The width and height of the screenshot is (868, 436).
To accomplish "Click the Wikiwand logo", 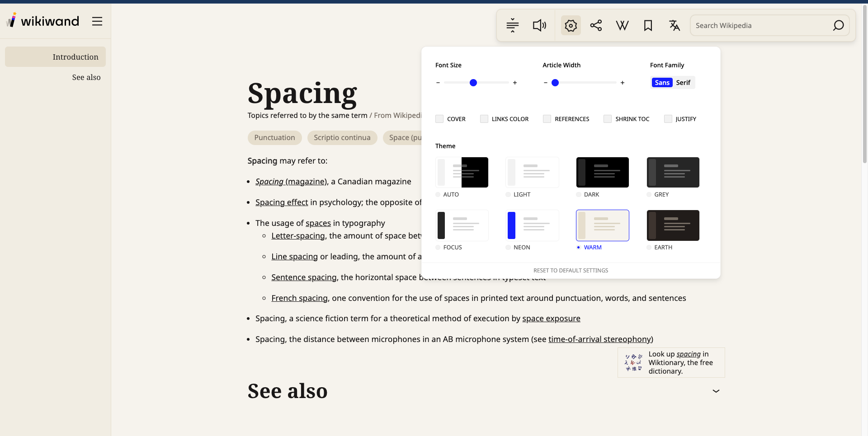I will pyautogui.click(x=42, y=21).
